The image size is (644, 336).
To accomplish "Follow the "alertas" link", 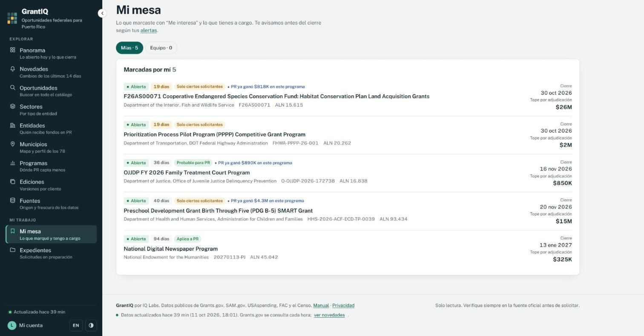I will [149, 30].
